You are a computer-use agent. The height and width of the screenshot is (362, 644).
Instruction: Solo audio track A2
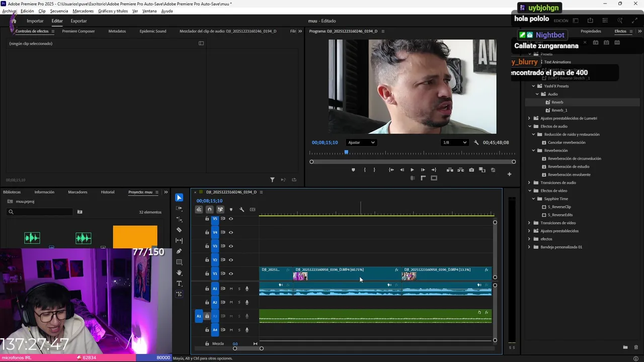pos(239,302)
